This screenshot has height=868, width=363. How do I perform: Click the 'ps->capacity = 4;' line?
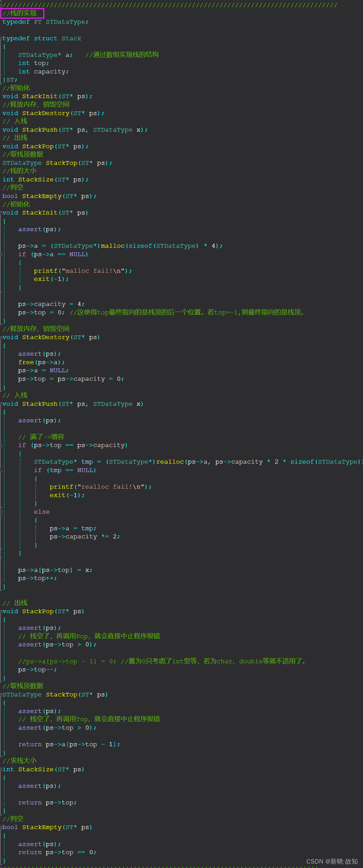click(x=51, y=304)
